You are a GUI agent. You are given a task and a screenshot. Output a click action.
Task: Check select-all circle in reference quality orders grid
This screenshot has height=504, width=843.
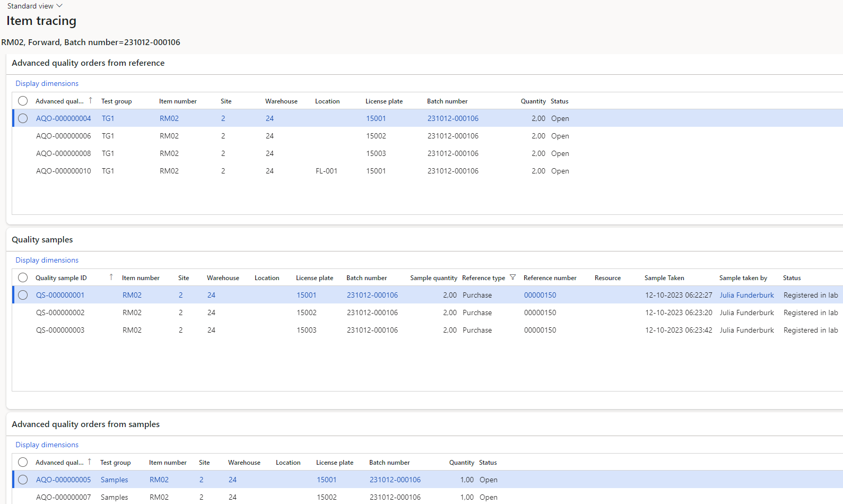[23, 101]
